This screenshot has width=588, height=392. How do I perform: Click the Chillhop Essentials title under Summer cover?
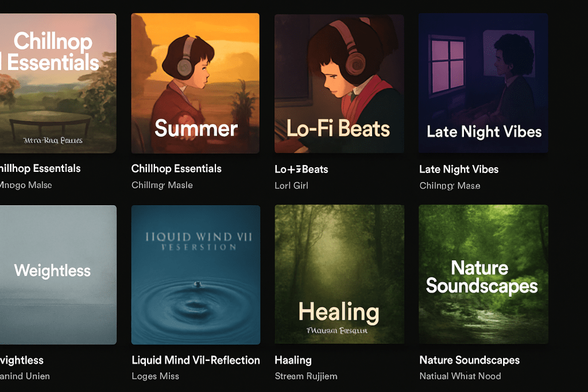pyautogui.click(x=176, y=168)
